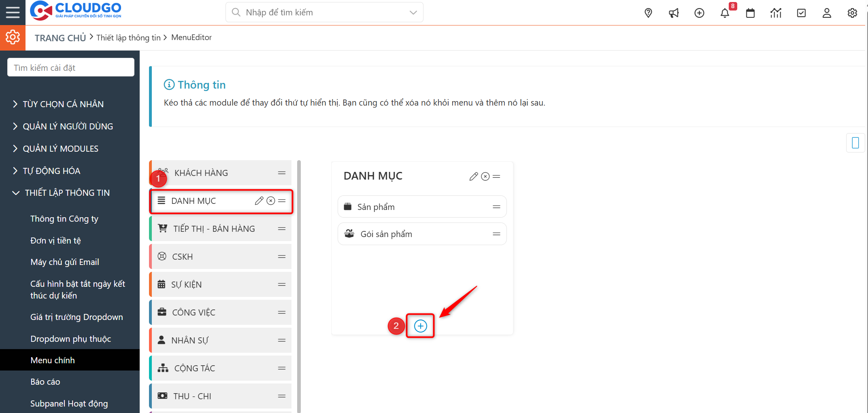Click the Tìm kiếm cài đặt search field

pos(70,67)
